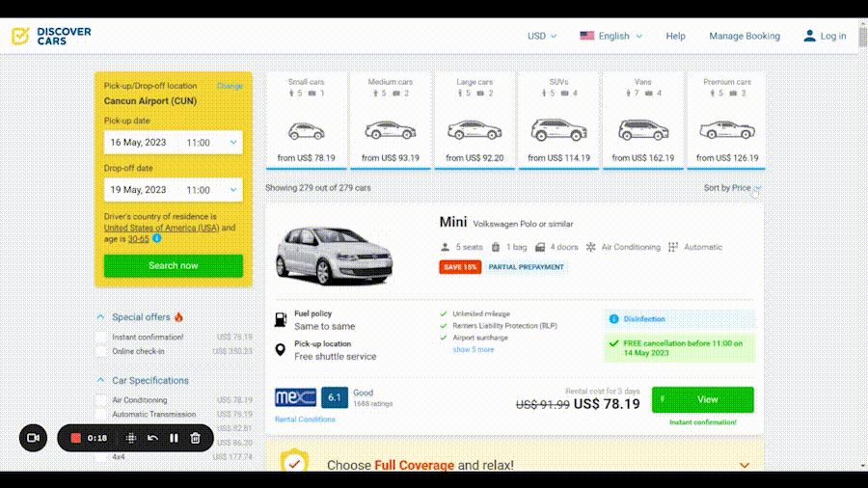Viewport: 868px width, 488px height.
Task: Click the Volkswagen Polo car image
Action: [x=334, y=255]
